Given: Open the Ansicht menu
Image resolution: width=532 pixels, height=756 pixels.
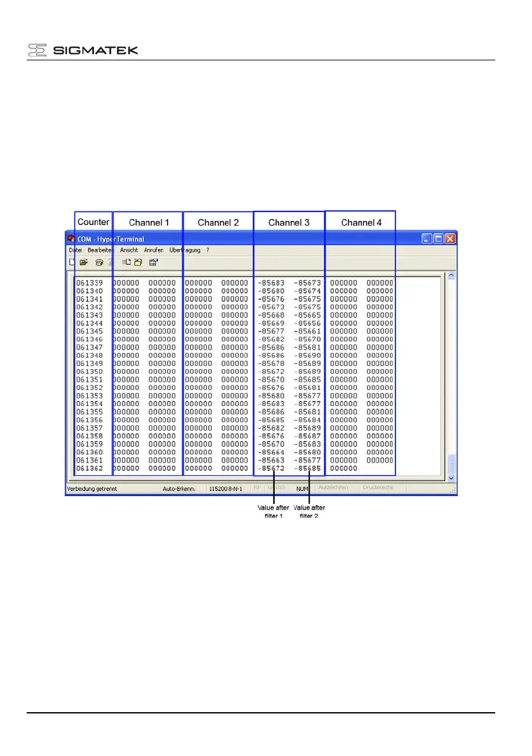Looking at the screenshot, I should 129,250.
